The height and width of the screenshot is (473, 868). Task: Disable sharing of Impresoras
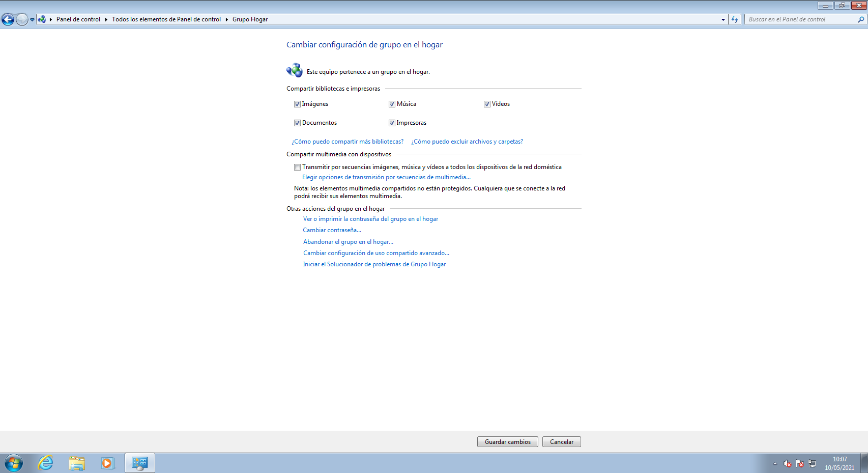point(392,123)
